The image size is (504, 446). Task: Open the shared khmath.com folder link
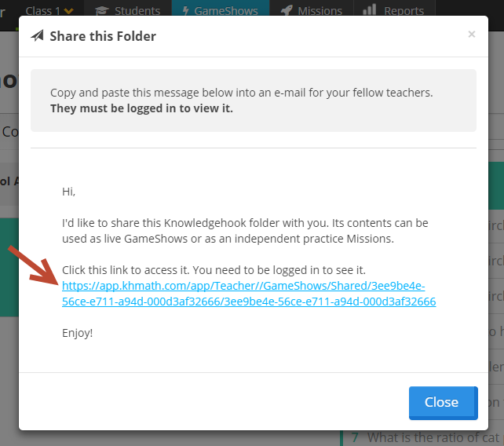click(249, 294)
